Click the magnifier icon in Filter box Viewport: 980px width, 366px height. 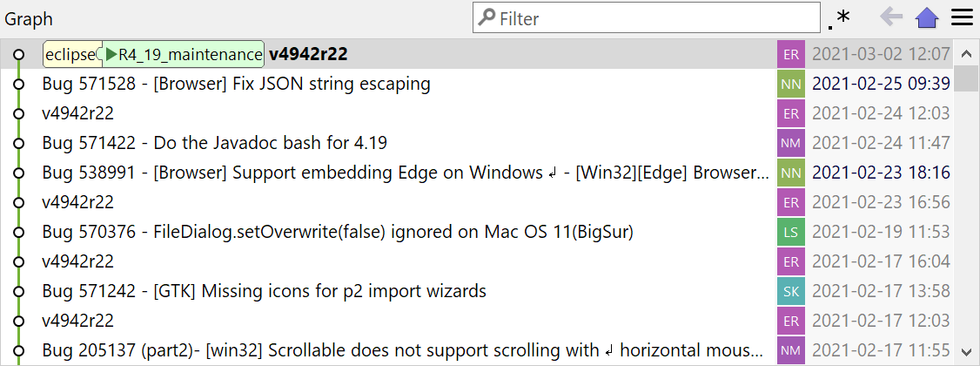487,17
